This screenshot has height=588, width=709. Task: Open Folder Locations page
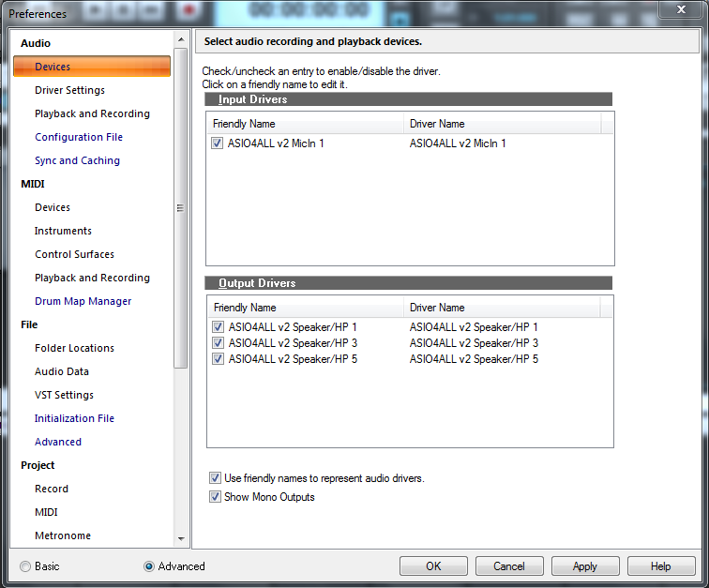click(x=75, y=348)
